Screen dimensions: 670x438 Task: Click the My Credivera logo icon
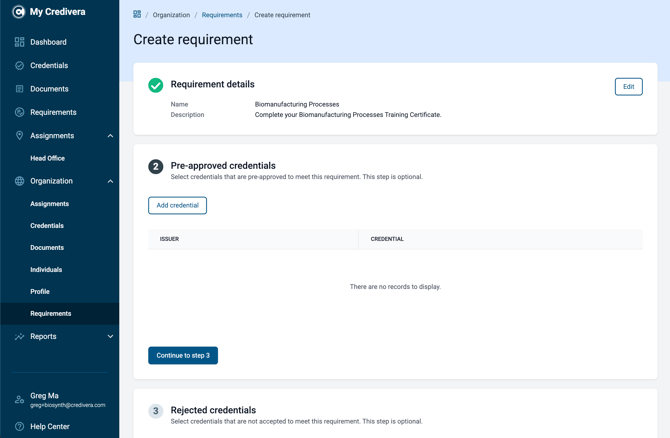click(x=18, y=12)
